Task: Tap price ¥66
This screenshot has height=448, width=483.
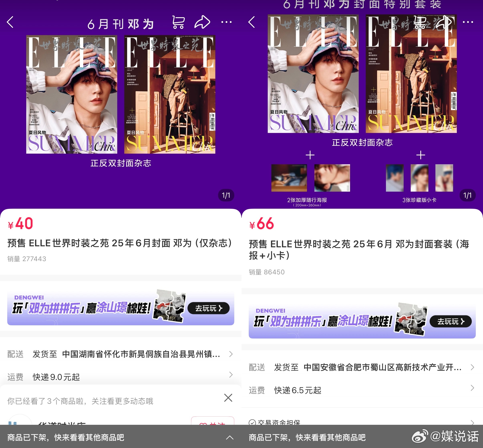Action: click(262, 223)
